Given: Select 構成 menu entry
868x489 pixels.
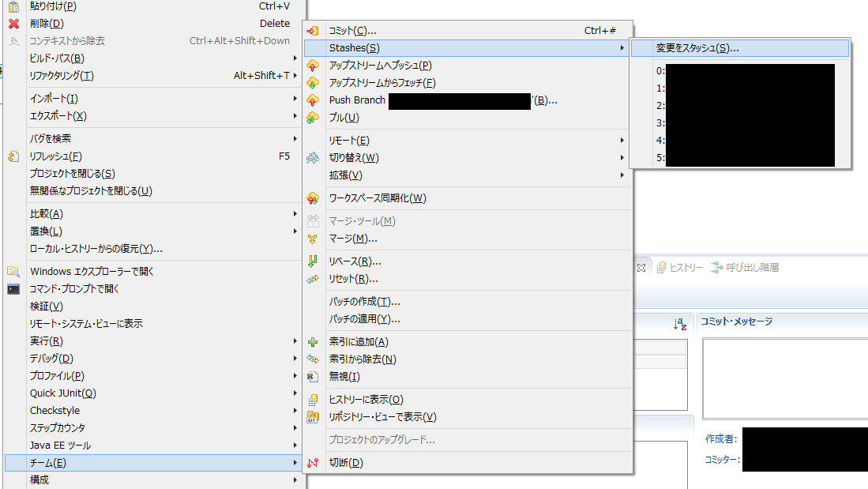Looking at the screenshot, I should 153,480.
